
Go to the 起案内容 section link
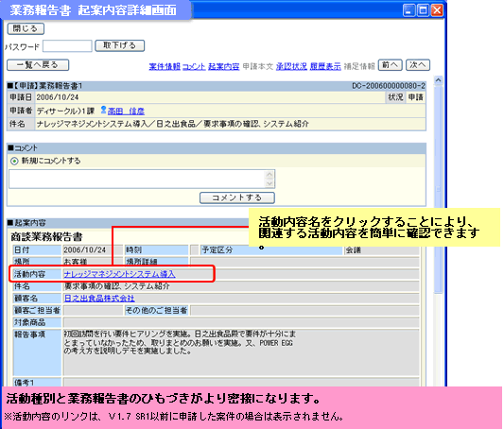click(x=224, y=66)
